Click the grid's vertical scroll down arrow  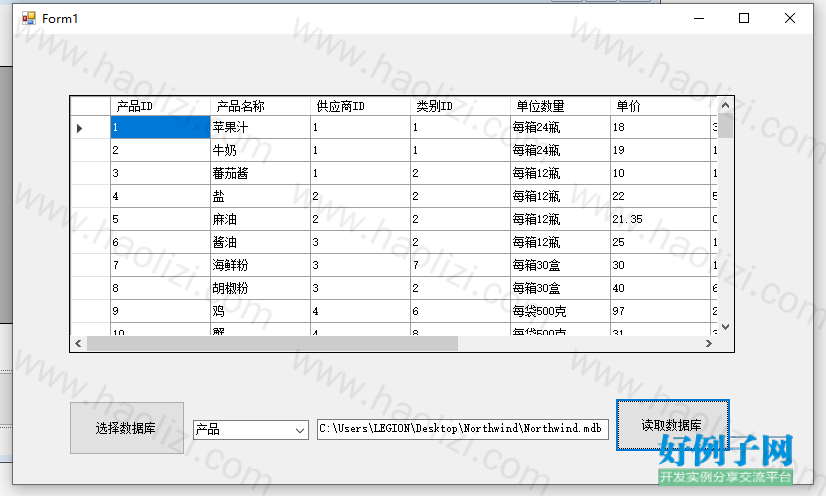click(x=725, y=328)
